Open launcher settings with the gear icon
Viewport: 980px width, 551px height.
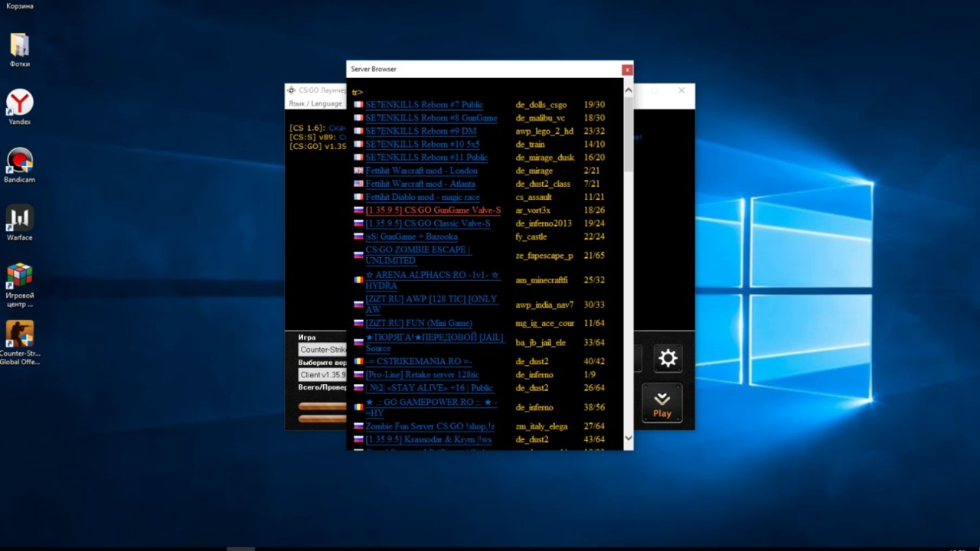pyautogui.click(x=668, y=357)
